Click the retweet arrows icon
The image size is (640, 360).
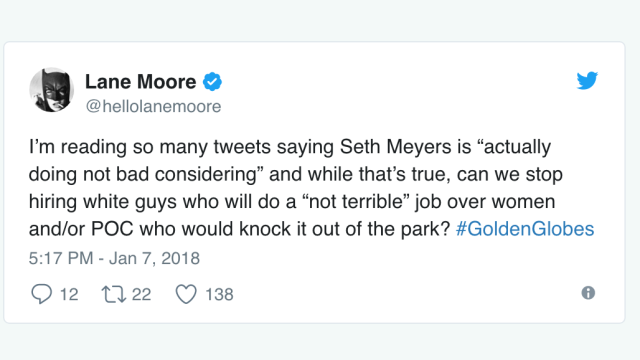tap(114, 294)
